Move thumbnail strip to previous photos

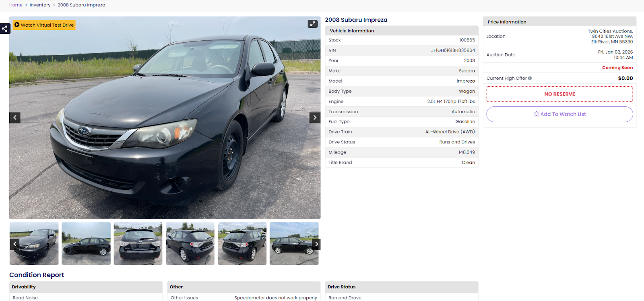pyautogui.click(x=15, y=244)
